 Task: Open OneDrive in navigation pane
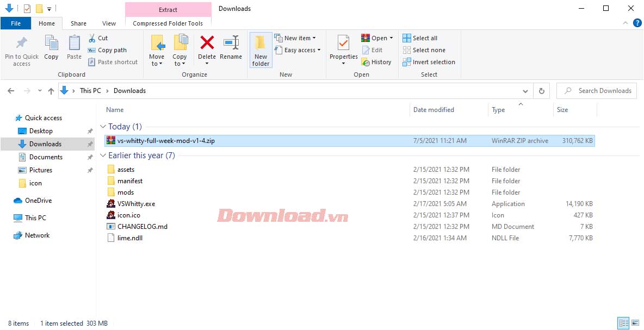click(38, 201)
